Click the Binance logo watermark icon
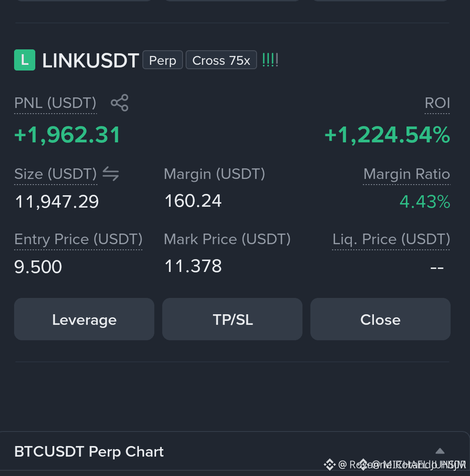Screen dimensions: 470x476 330,465
